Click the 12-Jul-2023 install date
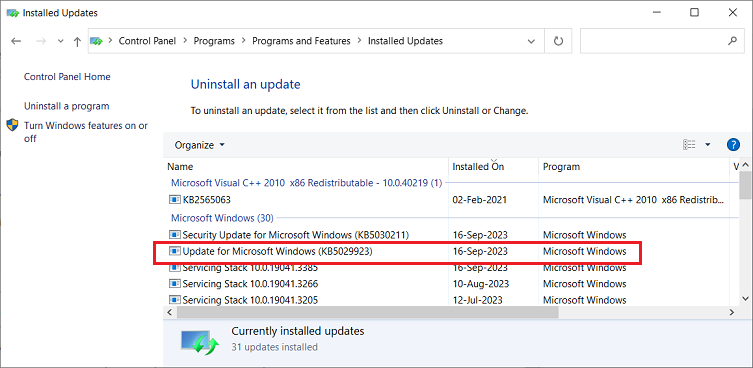The width and height of the screenshot is (753, 368). click(477, 300)
